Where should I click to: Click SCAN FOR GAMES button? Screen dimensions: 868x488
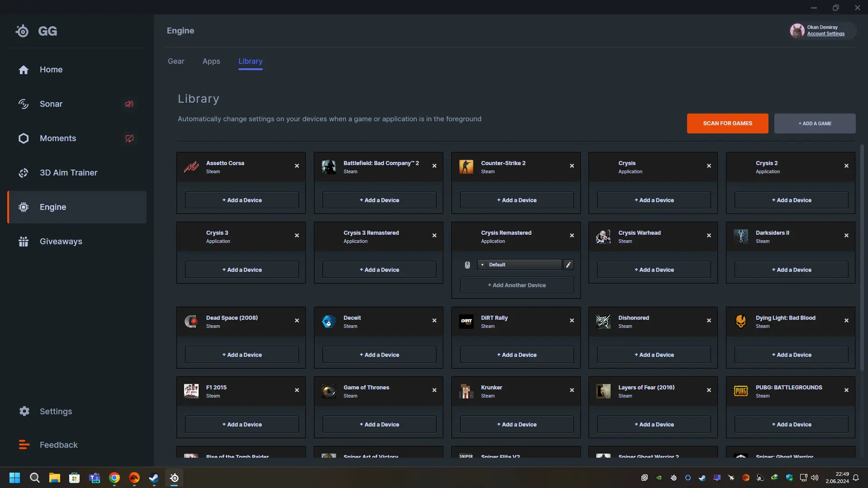(x=727, y=123)
